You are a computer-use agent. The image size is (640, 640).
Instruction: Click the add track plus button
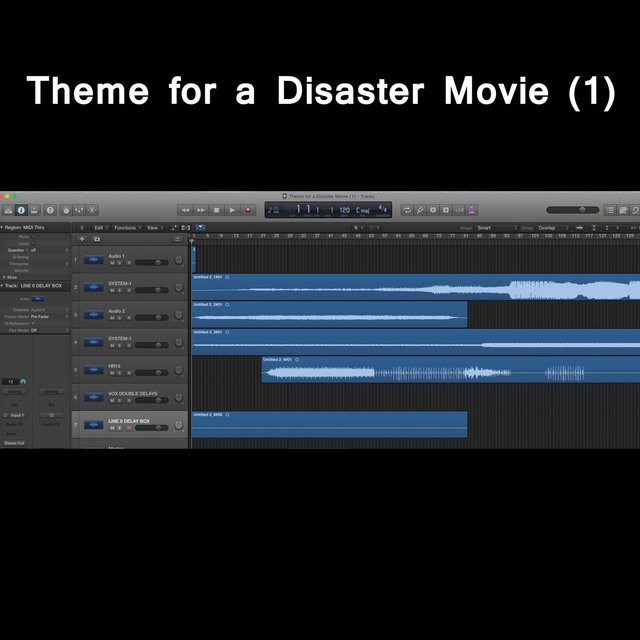(x=82, y=239)
